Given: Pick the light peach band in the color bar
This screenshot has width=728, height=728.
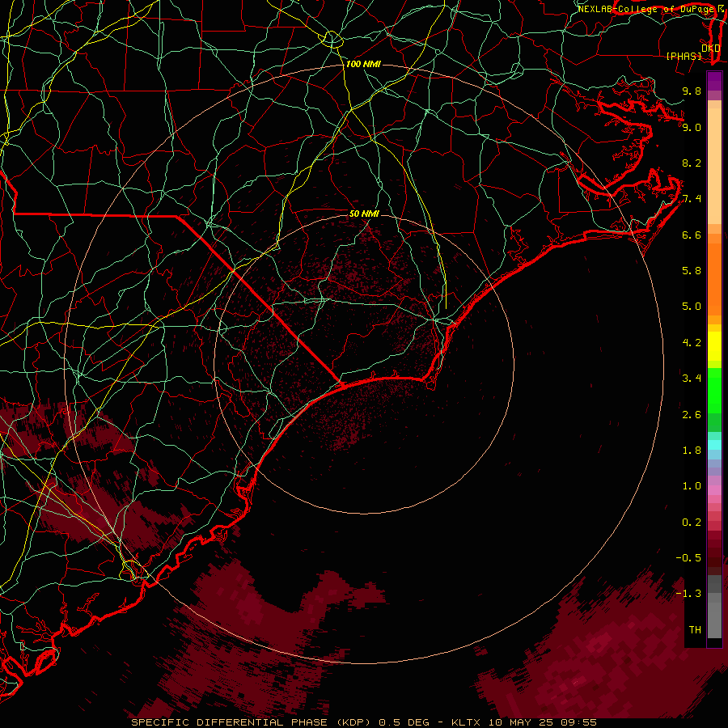Looking at the screenshot, I should 714,167.
